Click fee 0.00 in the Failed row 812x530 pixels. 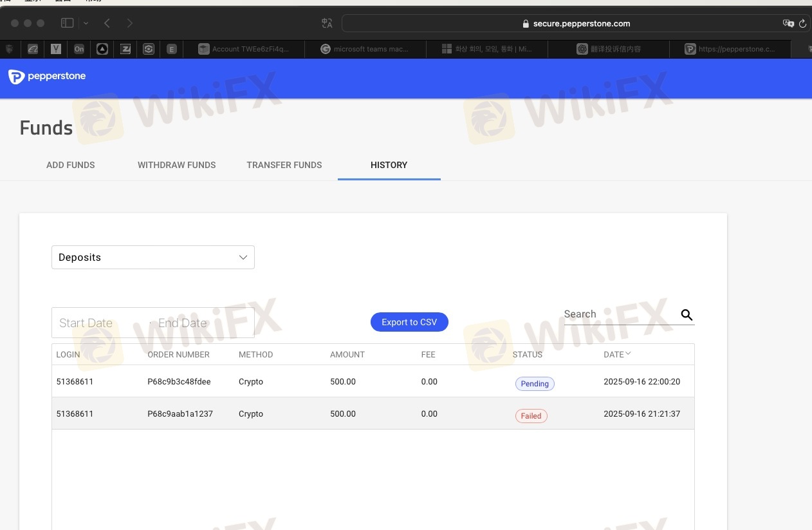tap(429, 413)
